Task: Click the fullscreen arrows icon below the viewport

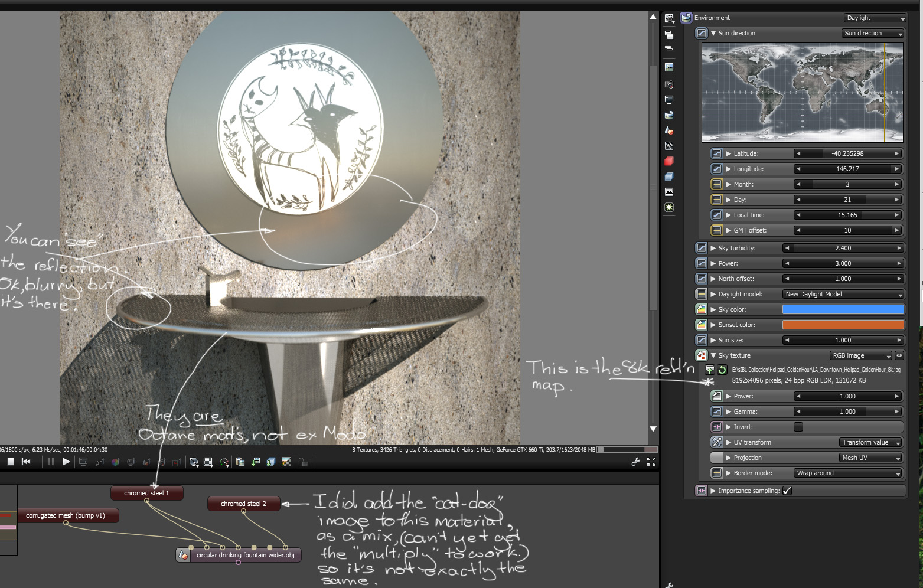Action: [x=651, y=462]
